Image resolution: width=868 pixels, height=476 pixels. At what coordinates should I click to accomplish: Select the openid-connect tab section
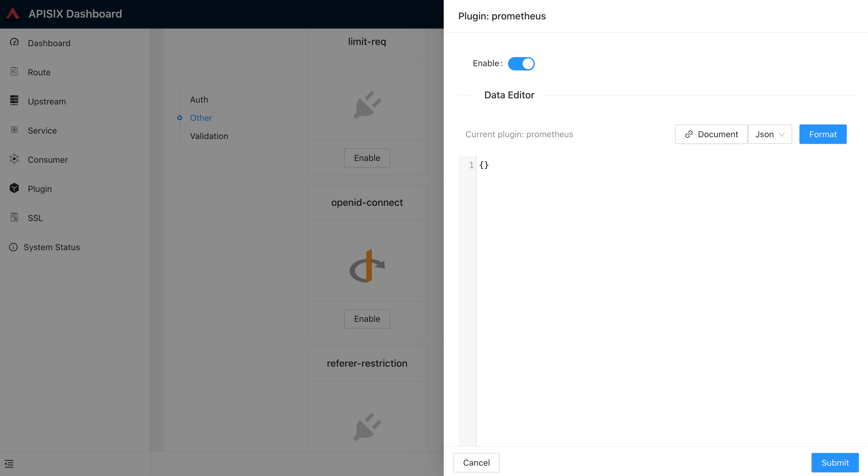[367, 202]
